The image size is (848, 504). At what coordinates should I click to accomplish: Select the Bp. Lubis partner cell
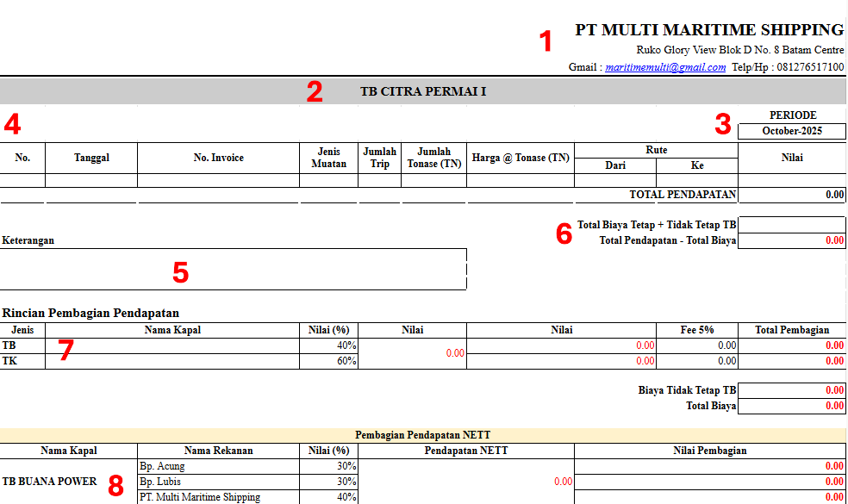[x=218, y=482]
